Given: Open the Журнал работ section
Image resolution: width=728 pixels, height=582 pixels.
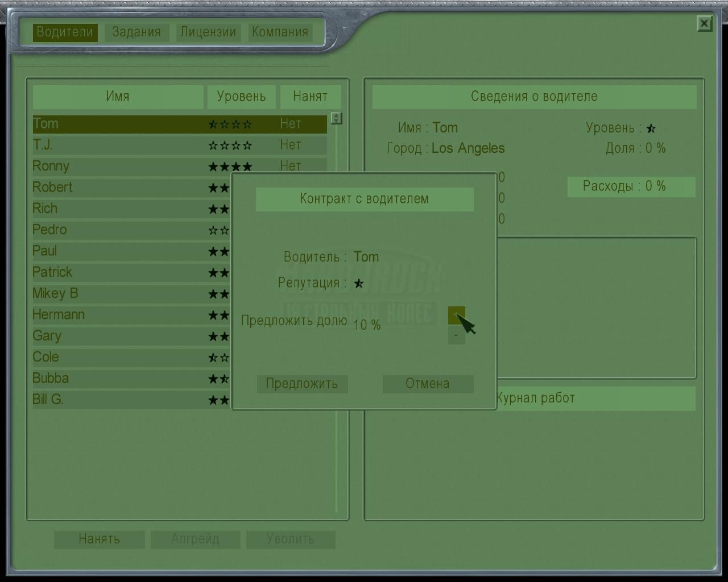Looking at the screenshot, I should pyautogui.click(x=595, y=398).
